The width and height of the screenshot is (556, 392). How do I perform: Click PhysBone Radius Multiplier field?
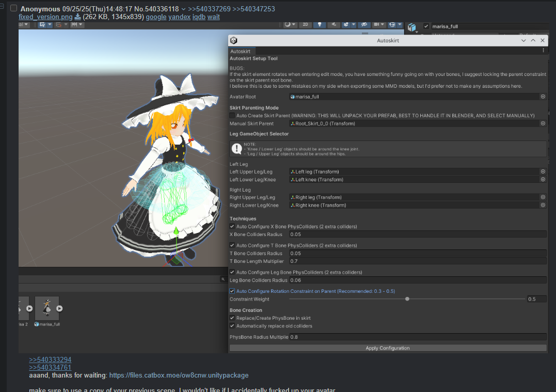[x=418, y=337]
